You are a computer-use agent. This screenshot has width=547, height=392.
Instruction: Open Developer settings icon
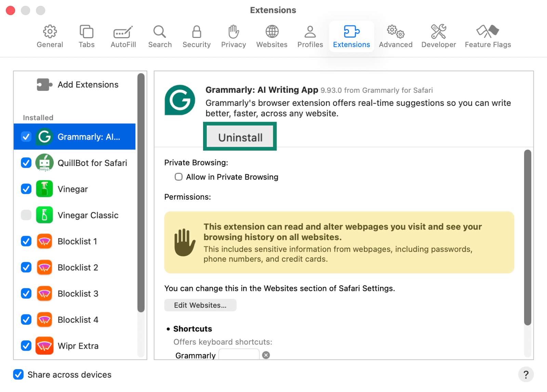[438, 32]
